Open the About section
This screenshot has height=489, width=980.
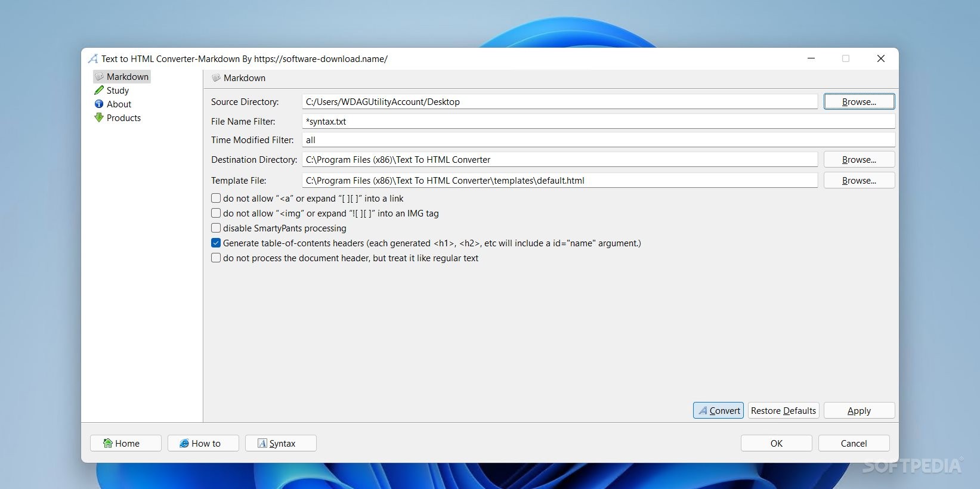coord(119,104)
